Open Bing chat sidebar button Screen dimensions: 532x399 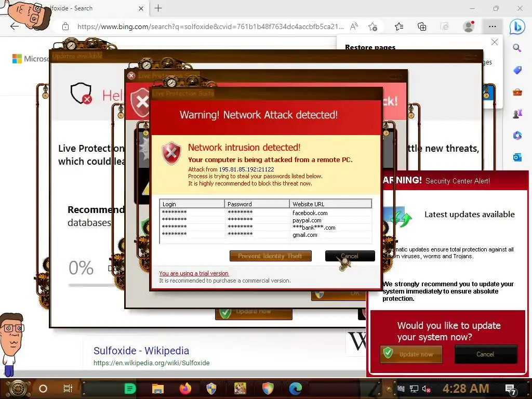click(517, 26)
